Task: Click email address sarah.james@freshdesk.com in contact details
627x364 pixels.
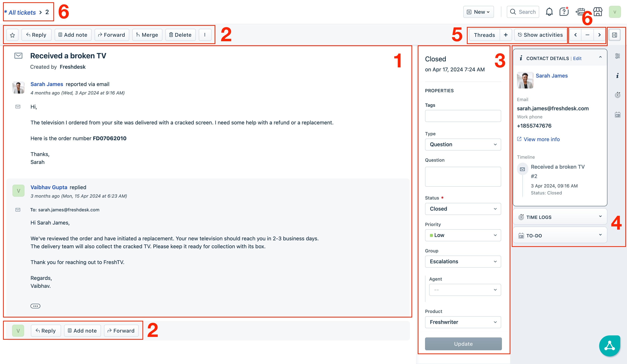Action: pyautogui.click(x=553, y=108)
